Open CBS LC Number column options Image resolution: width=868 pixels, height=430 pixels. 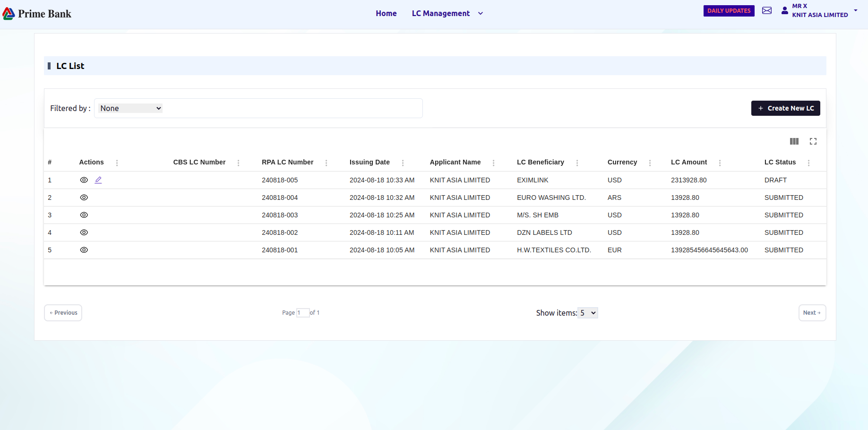coord(238,163)
